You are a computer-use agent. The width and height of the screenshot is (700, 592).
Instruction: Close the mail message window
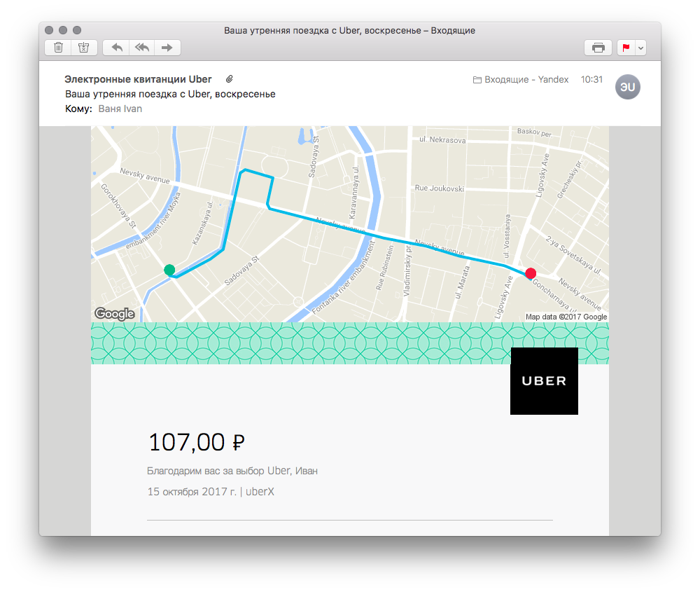tap(49, 30)
